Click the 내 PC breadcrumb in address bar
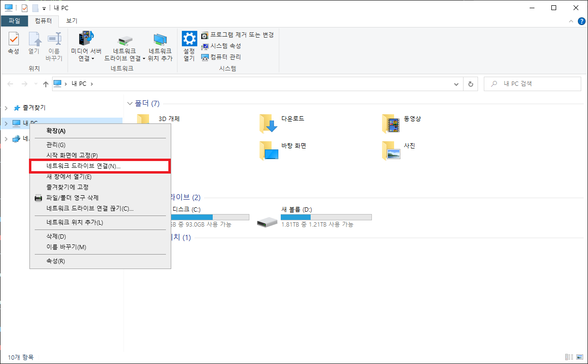 (x=79, y=84)
